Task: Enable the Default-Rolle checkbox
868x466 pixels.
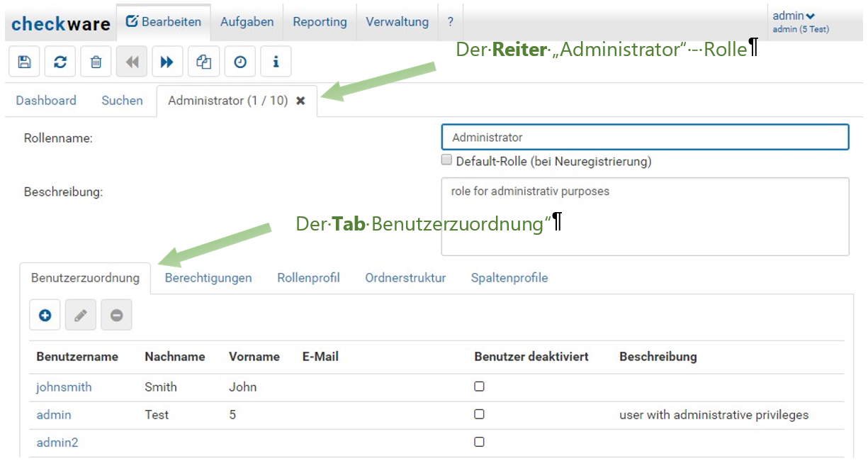Action: point(446,160)
